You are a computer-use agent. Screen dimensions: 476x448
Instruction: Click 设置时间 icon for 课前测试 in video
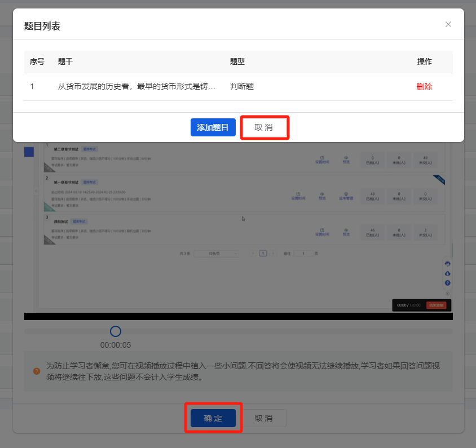[322, 232]
